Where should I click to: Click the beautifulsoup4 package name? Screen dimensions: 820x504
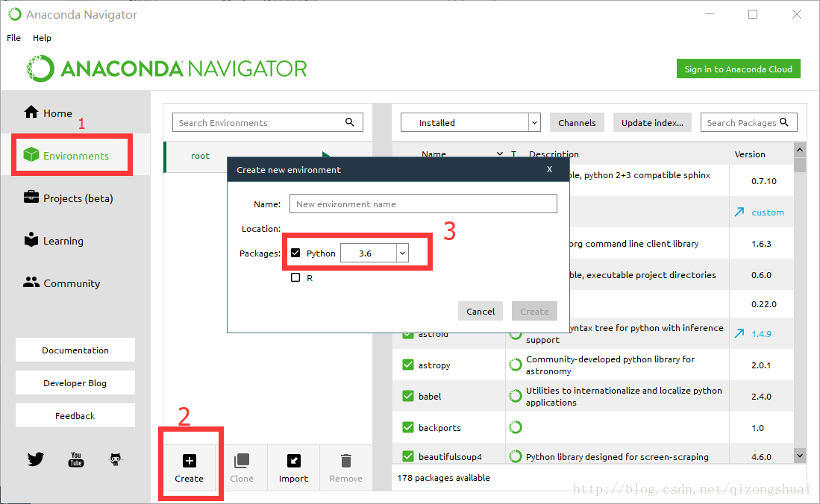tap(450, 456)
